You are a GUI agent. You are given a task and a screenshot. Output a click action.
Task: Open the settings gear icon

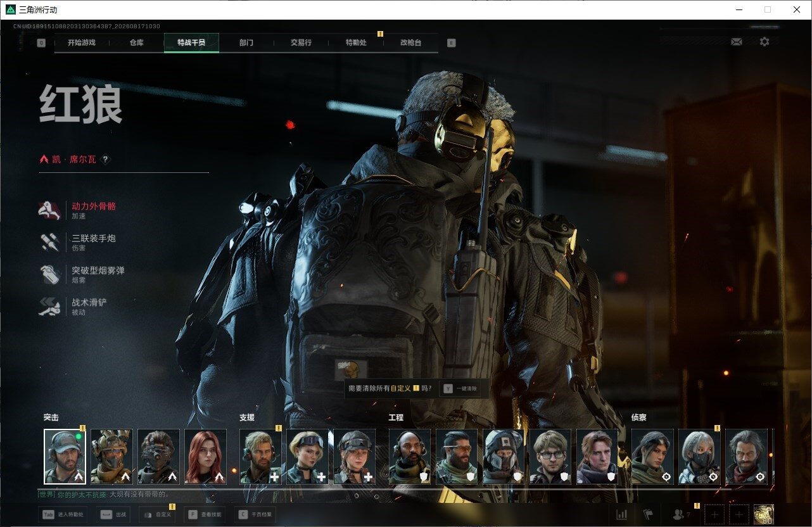point(764,42)
